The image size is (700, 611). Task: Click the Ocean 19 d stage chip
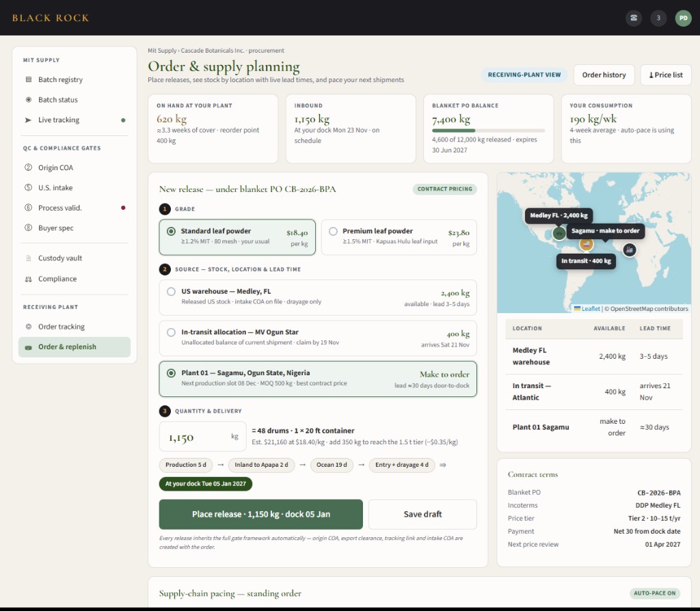click(x=332, y=465)
